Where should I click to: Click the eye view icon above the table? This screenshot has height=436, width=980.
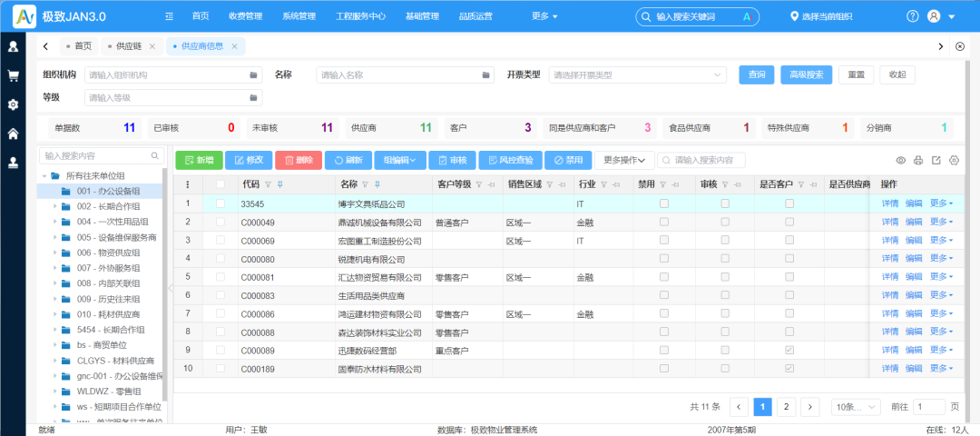click(x=901, y=160)
